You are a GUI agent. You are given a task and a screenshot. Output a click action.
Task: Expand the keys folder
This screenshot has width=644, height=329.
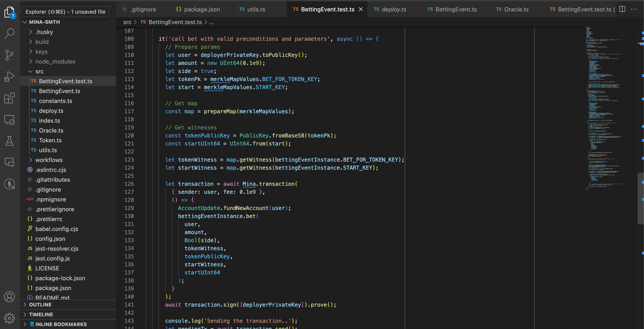(x=68, y=52)
